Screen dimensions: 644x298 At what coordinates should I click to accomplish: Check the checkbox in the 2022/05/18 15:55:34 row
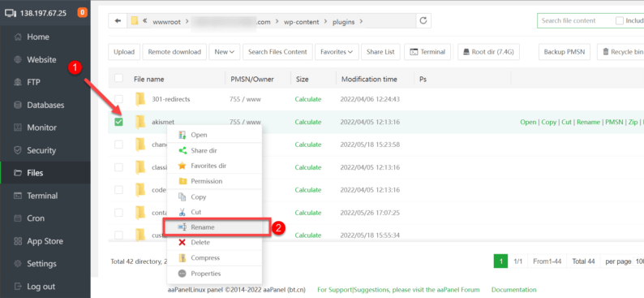point(118,235)
